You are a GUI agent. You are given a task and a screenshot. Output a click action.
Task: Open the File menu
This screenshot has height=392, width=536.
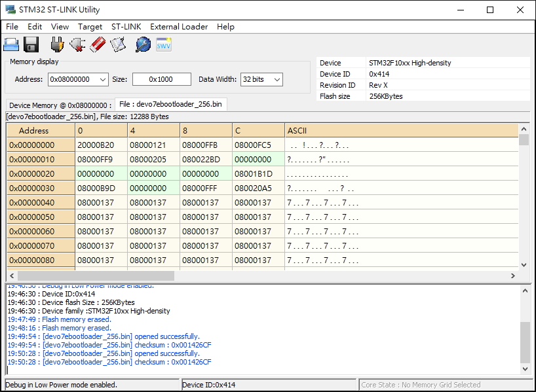(12, 27)
